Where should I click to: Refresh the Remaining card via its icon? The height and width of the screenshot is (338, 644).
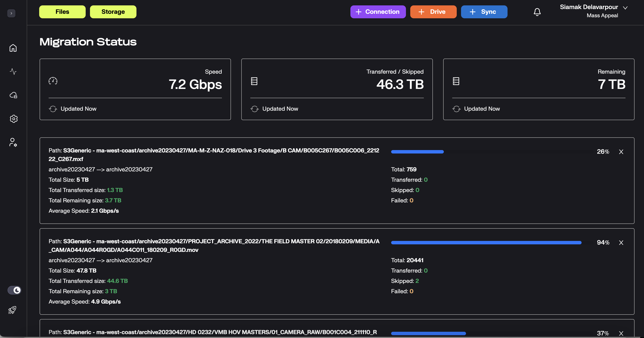click(456, 109)
